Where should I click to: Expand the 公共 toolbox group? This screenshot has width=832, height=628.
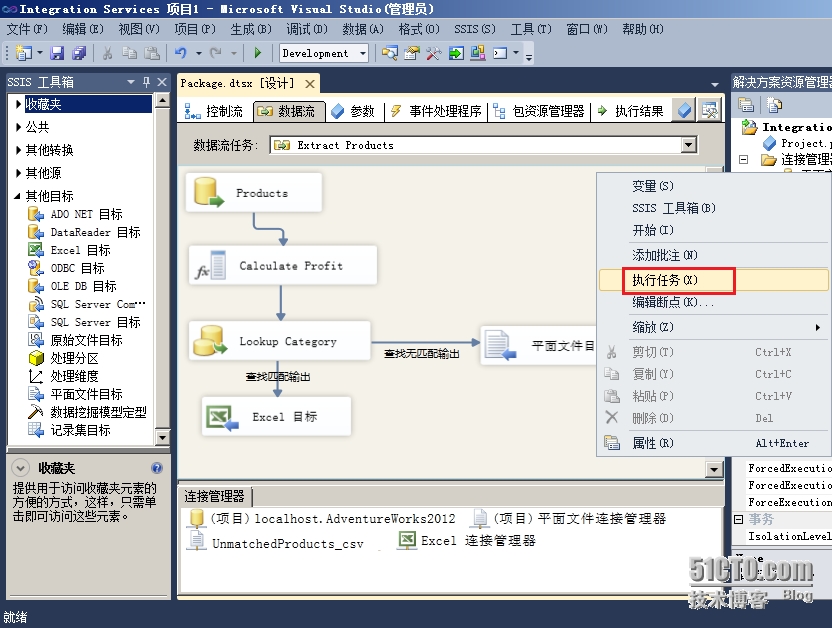19,127
